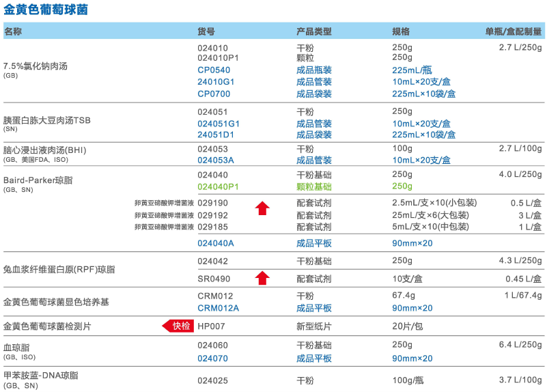Click the 3 L/盒 yield value
Viewport: 547px width, 392px height.
(530, 216)
